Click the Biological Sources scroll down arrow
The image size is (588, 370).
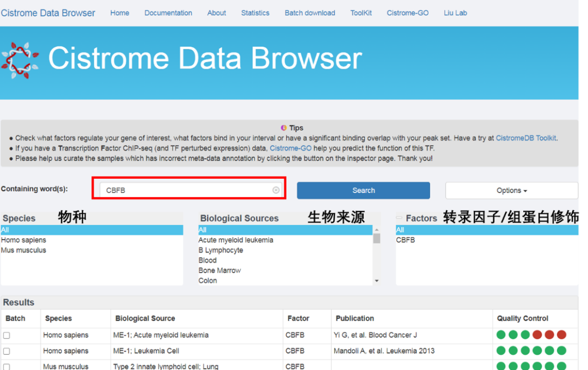click(377, 281)
